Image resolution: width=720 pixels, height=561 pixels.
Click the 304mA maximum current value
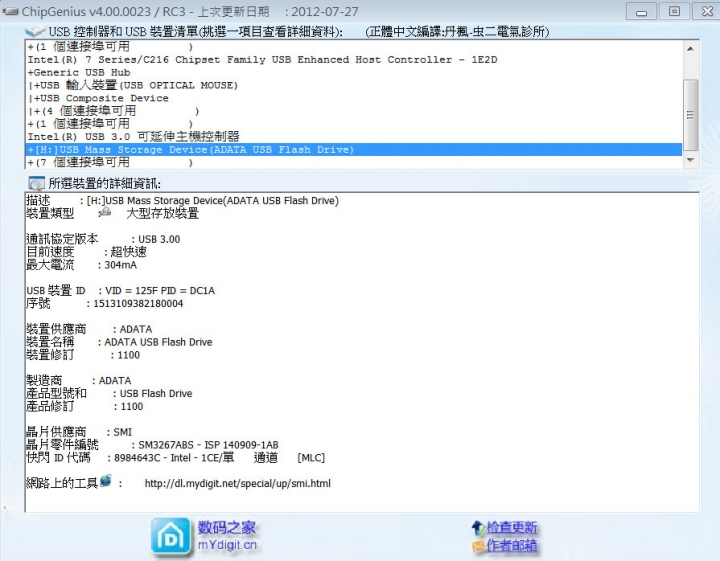[120, 265]
